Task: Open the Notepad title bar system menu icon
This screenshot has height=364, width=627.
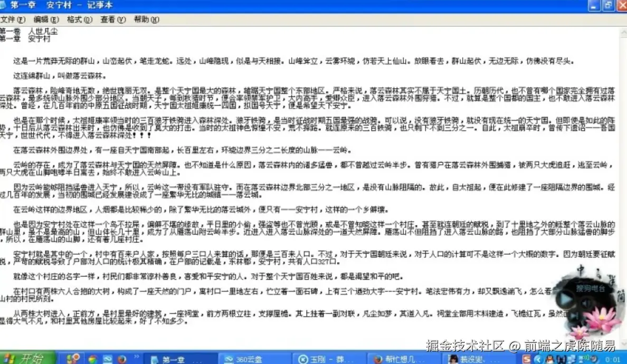Action: [5, 5]
